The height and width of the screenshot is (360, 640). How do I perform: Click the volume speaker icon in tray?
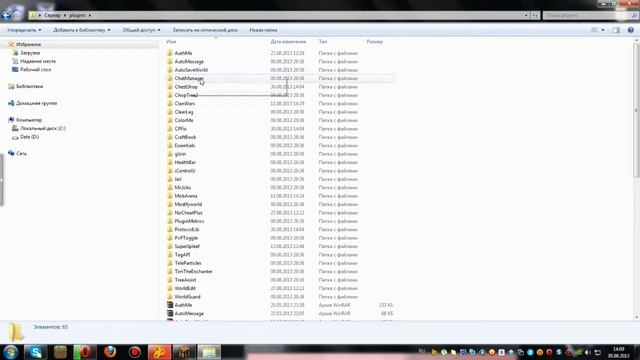click(588, 352)
